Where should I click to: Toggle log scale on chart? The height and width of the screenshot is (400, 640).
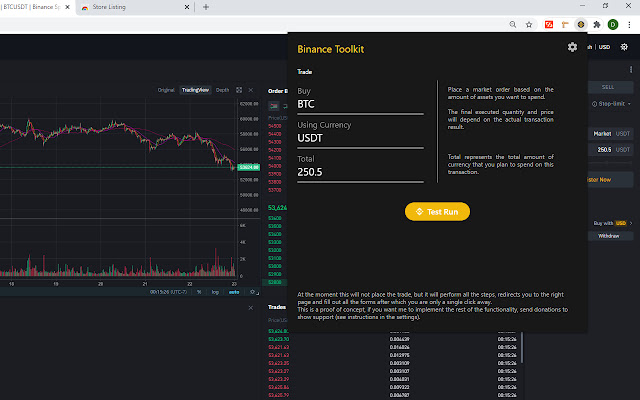(x=215, y=292)
